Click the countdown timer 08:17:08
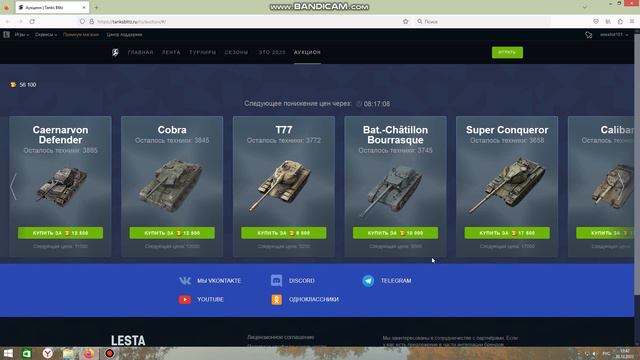 click(x=377, y=104)
